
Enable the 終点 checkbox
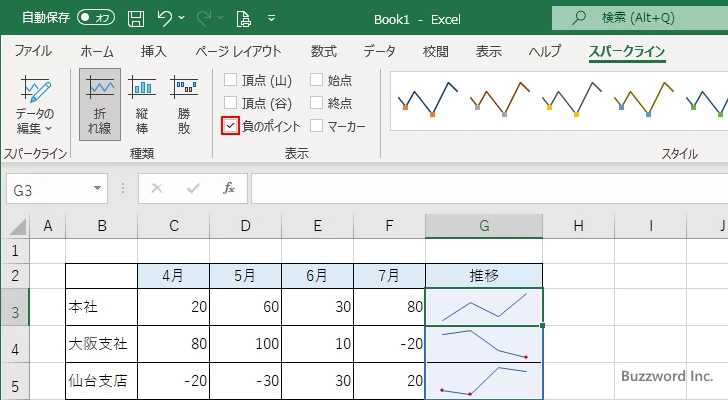tap(316, 102)
